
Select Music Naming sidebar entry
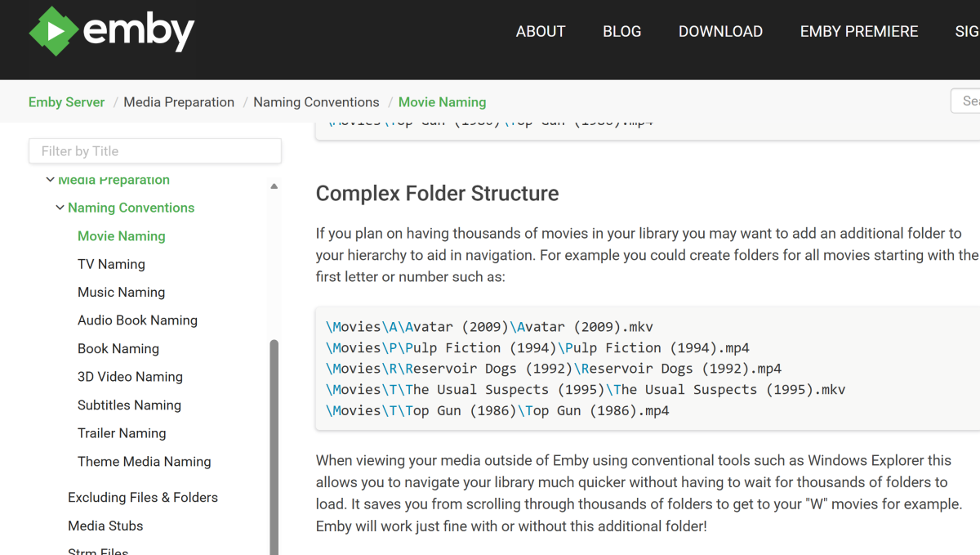tap(121, 292)
